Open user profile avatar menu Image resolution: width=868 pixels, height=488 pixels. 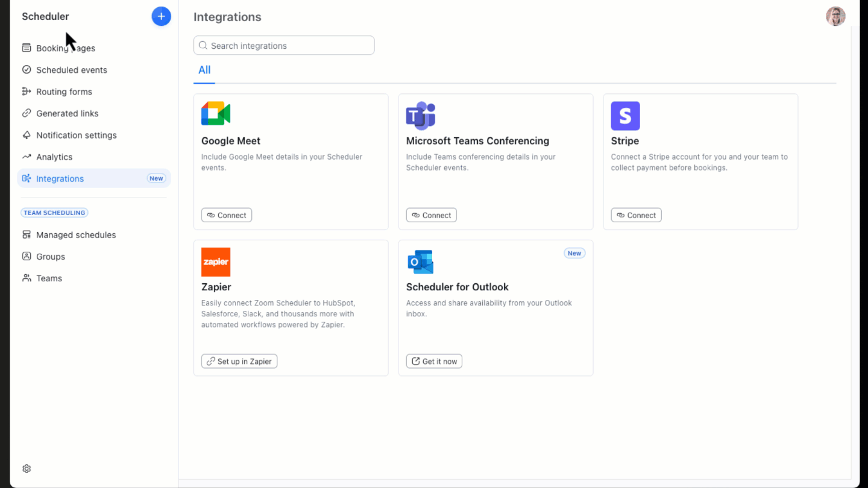(835, 16)
